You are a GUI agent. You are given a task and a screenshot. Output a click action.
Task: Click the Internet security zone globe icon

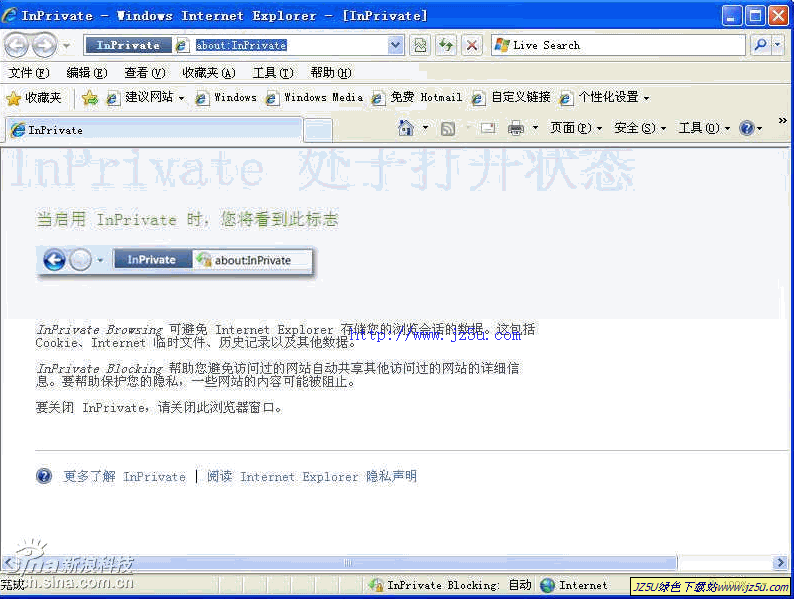(547, 585)
